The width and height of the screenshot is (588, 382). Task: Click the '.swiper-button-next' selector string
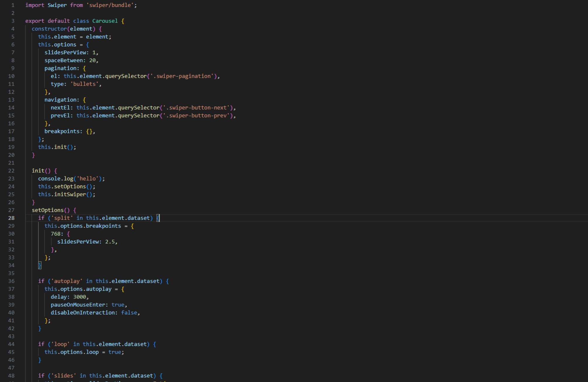197,108
